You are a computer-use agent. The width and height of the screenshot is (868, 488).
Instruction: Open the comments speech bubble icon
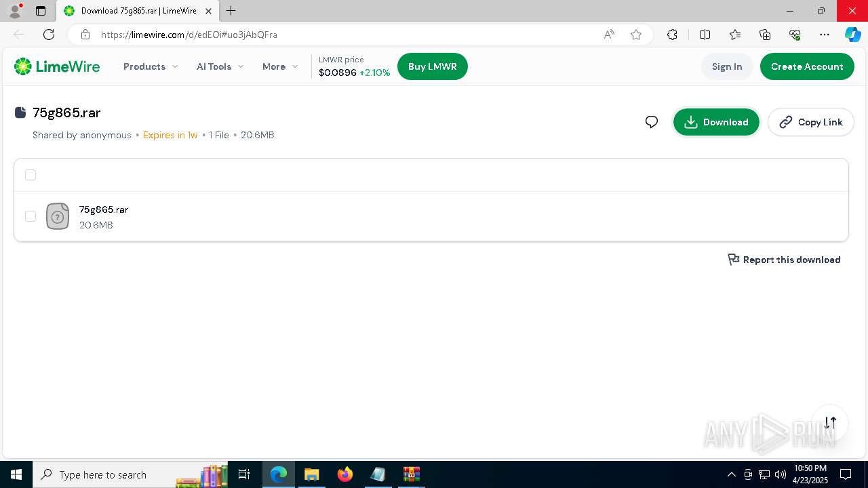(x=652, y=122)
